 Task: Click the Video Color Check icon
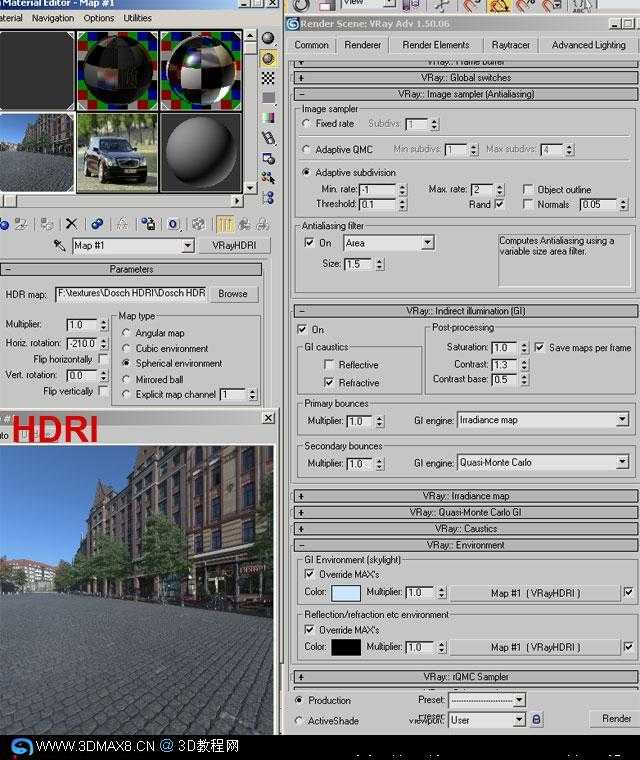click(x=268, y=118)
